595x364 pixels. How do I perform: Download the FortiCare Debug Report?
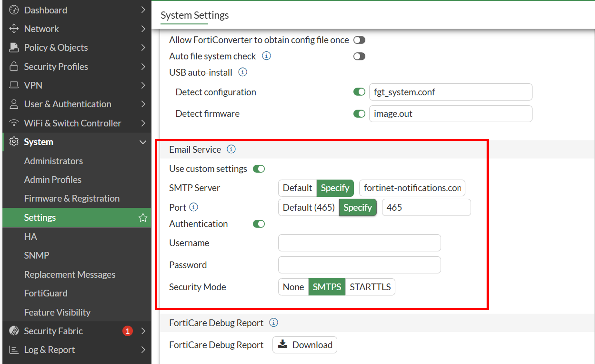tap(305, 345)
